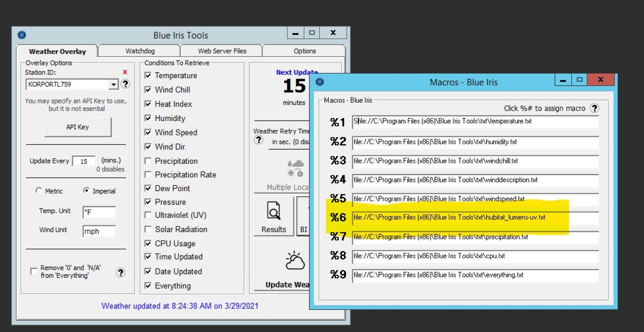This screenshot has width=644, height=332.
Task: Minimize the Macros - Blue Iris window
Action: [563, 80]
